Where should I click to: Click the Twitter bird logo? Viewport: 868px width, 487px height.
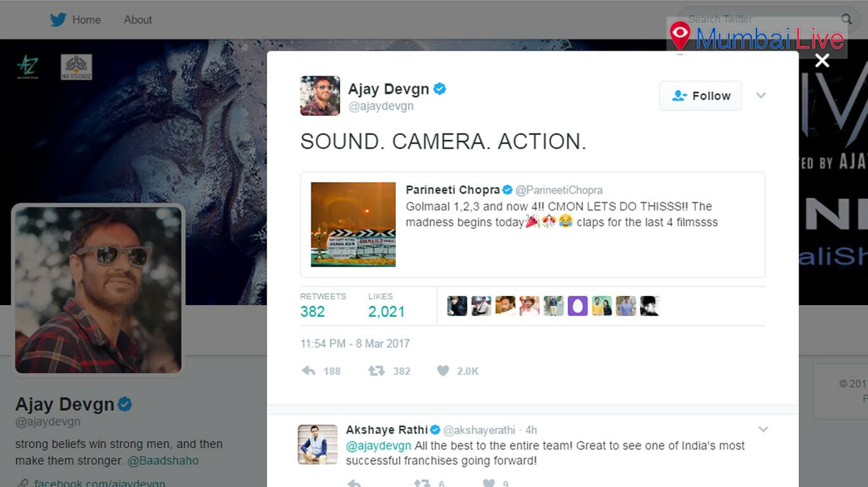pos(58,20)
